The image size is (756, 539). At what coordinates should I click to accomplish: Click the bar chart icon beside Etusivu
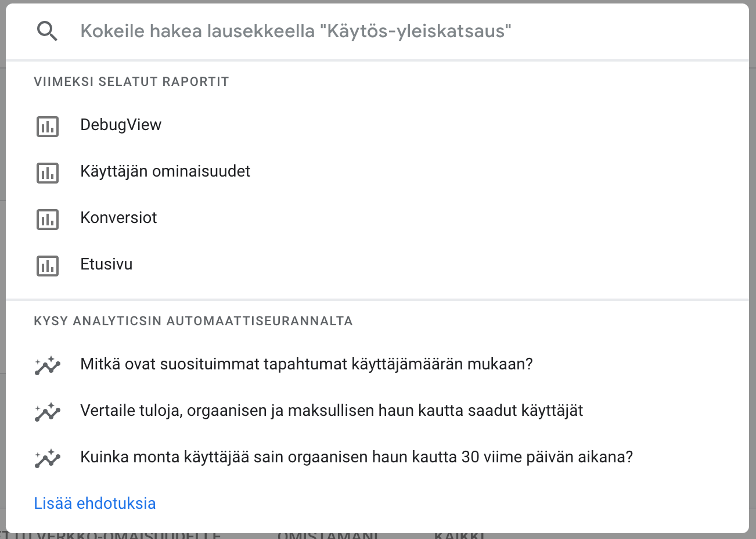(x=48, y=265)
